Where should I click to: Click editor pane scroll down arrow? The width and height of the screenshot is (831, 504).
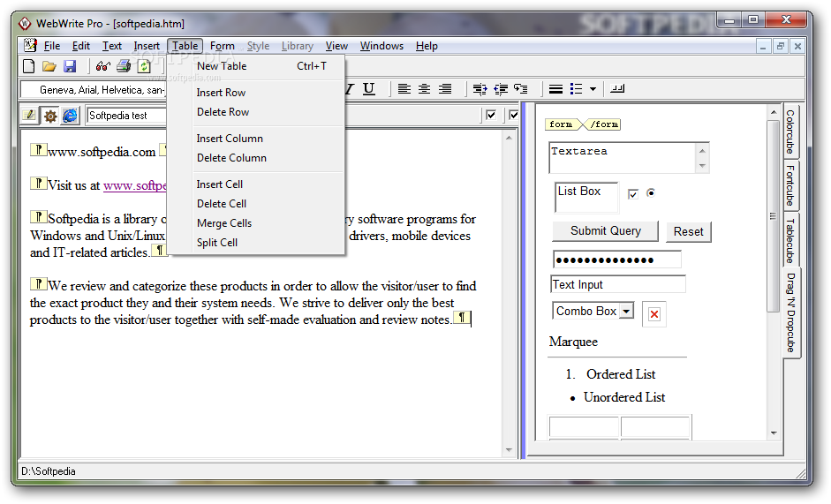click(x=509, y=450)
